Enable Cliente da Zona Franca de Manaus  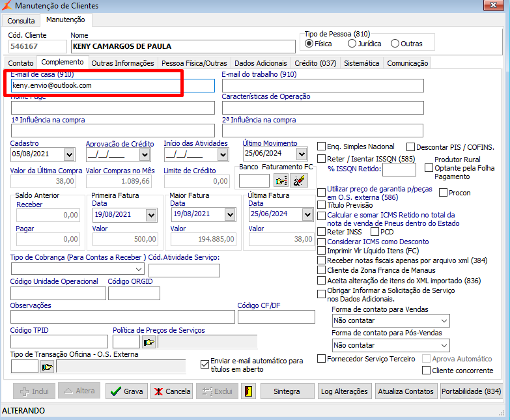(321, 270)
